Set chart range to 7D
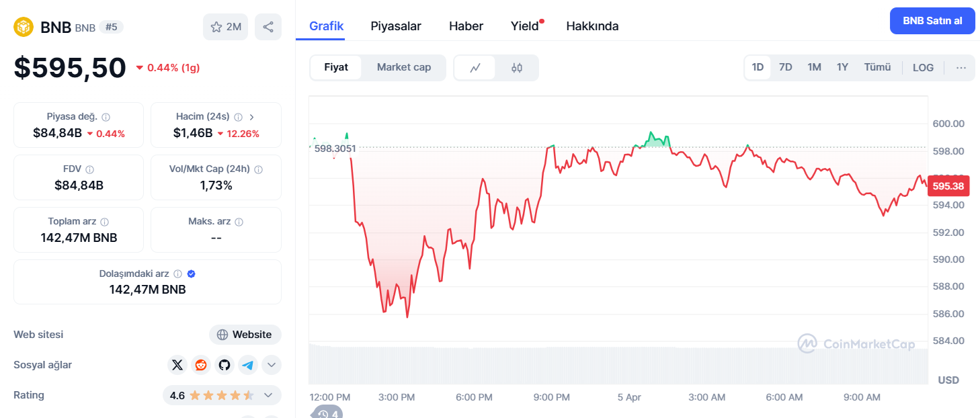The width and height of the screenshot is (980, 418). 785,67
